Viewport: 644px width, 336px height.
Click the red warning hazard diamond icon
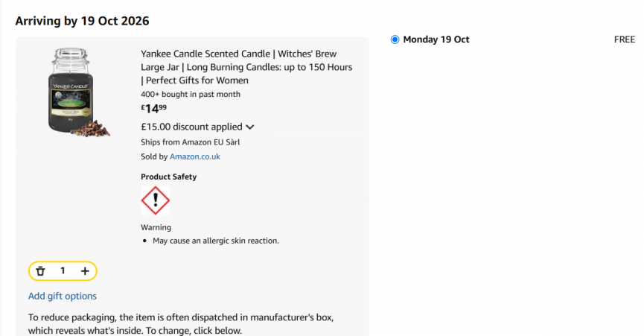coord(156,200)
